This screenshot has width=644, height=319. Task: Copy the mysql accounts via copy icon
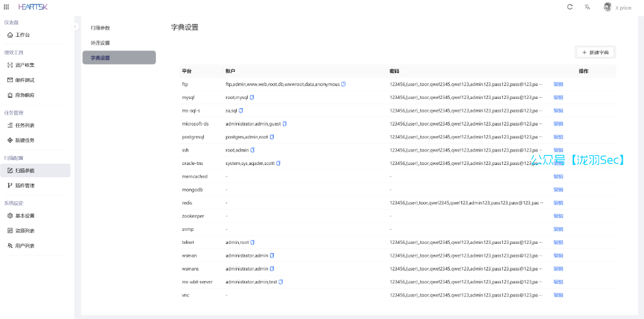coord(252,97)
